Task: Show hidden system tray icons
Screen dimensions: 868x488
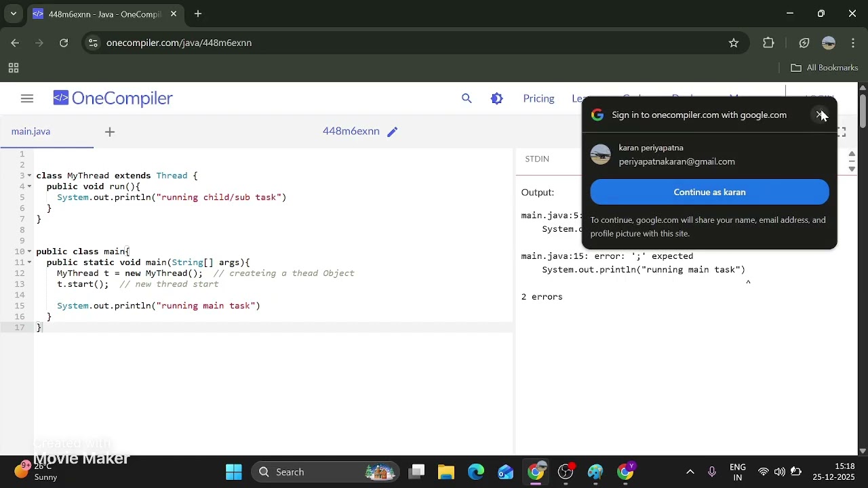Action: point(690,472)
